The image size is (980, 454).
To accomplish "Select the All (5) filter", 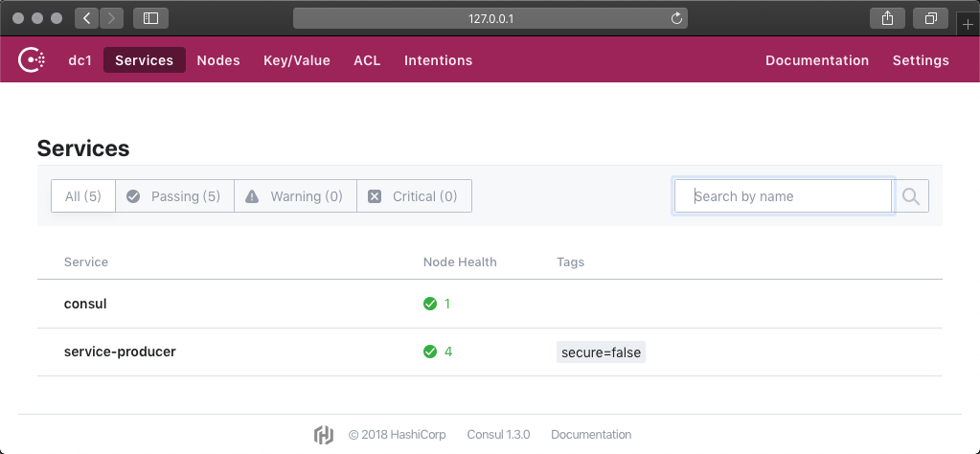I will coord(83,196).
